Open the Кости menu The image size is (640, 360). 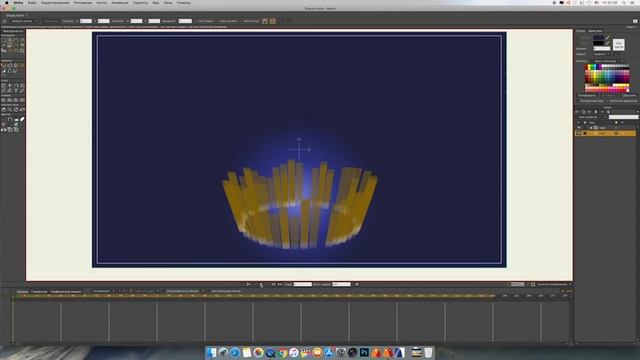click(x=101, y=2)
